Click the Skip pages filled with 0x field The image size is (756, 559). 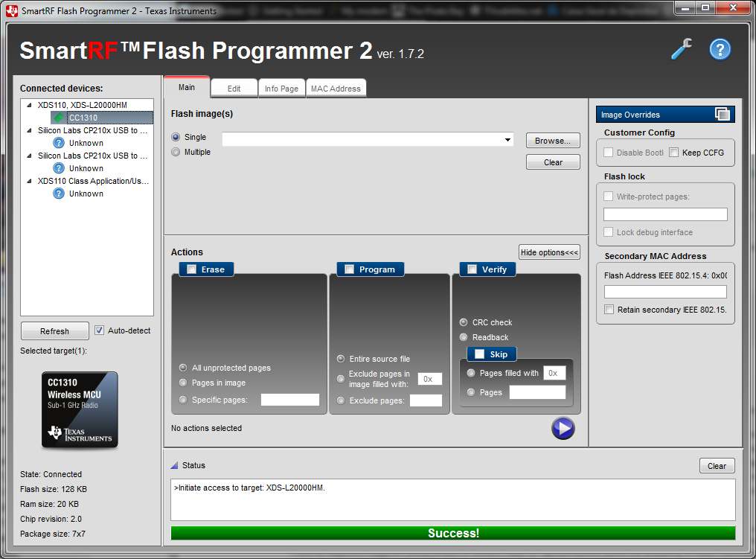click(x=554, y=373)
